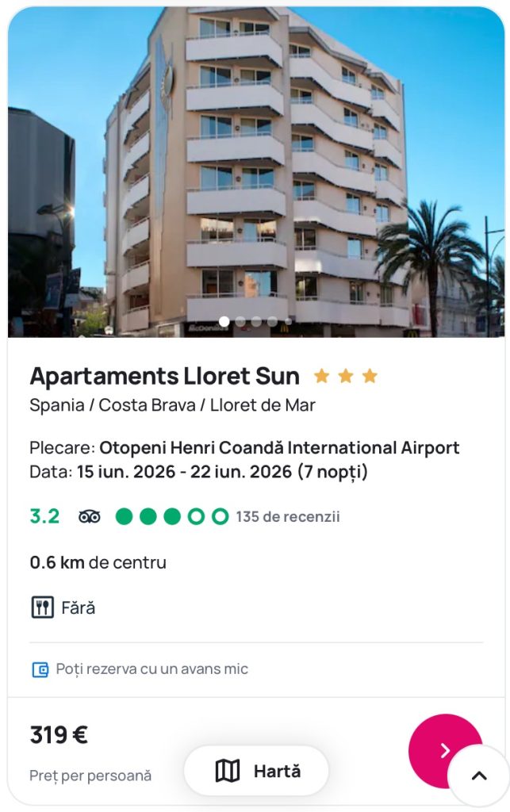The image size is (510, 812).
Task: Select the third carousel dot
Action: tap(256, 322)
